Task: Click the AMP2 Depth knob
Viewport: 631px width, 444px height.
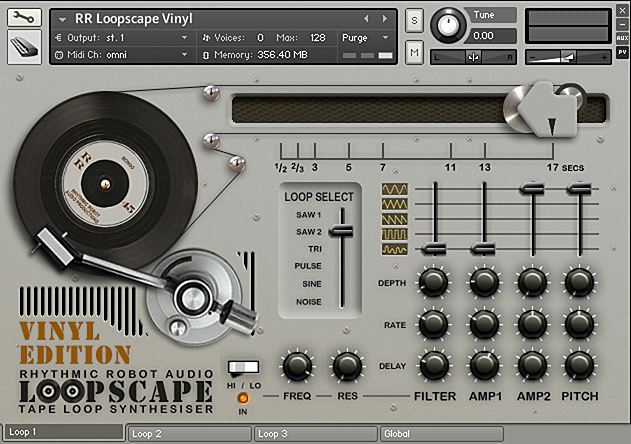Action: click(x=532, y=283)
